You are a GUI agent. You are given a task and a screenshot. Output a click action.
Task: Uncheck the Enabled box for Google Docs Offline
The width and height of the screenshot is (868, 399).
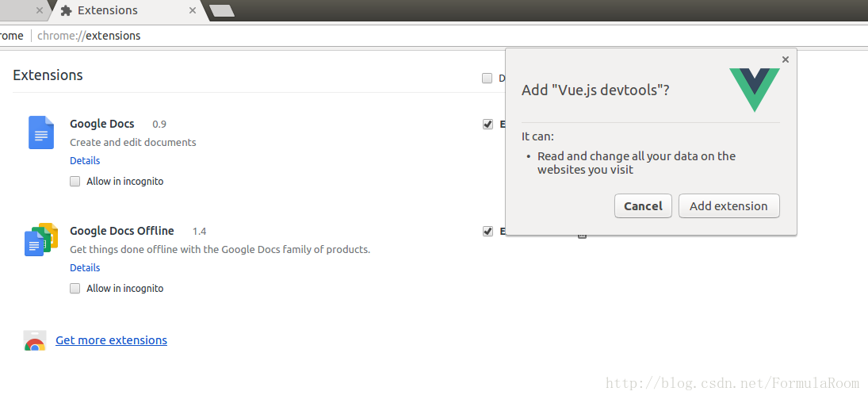[488, 231]
